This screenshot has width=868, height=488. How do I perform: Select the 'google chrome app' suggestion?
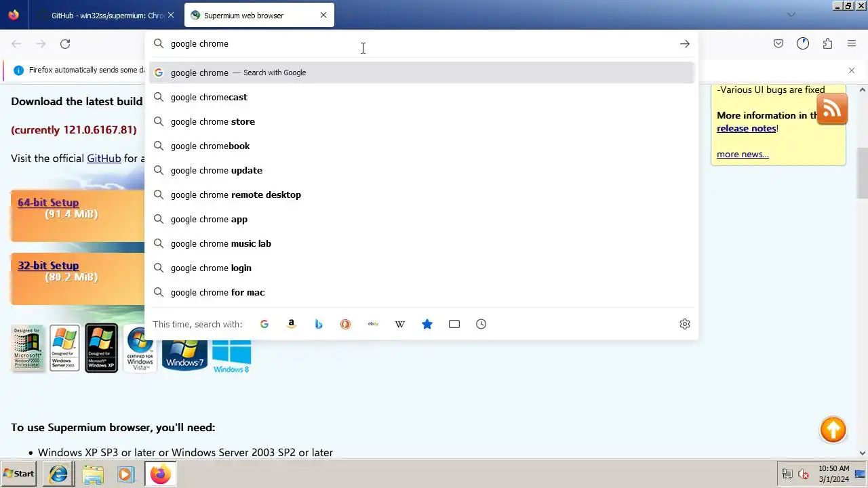(421, 219)
